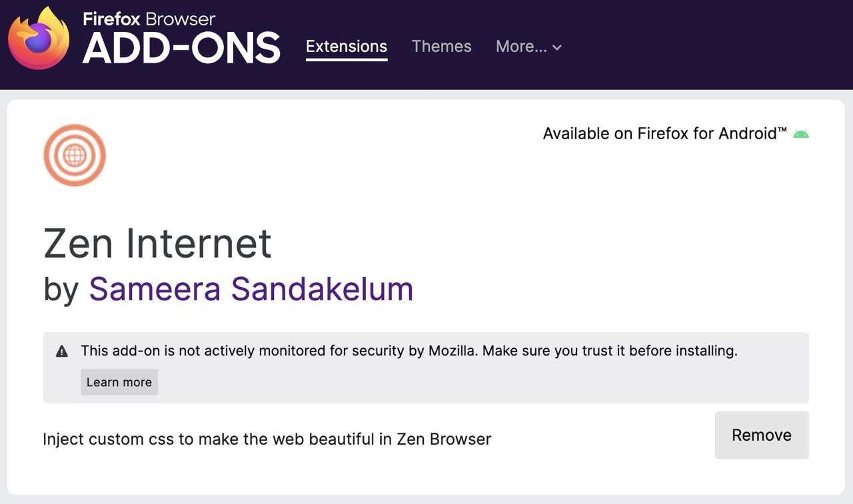Open the More... menu label
This screenshot has width=853, height=504.
[521, 47]
